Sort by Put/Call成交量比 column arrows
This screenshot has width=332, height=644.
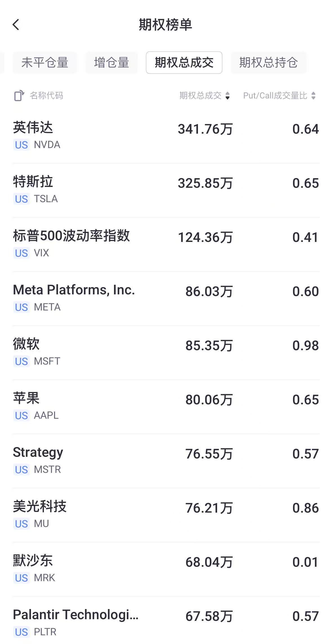[x=313, y=96]
